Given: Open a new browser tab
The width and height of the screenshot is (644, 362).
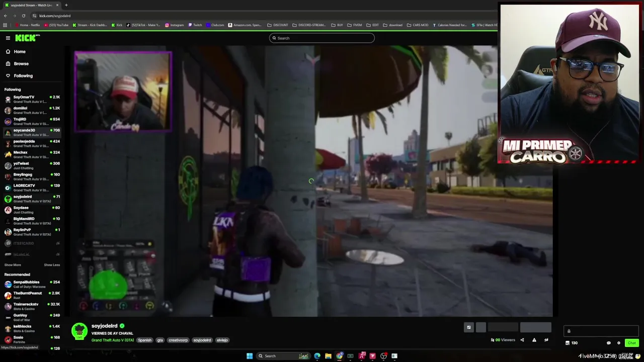Looking at the screenshot, I should pyautogui.click(x=66, y=5).
